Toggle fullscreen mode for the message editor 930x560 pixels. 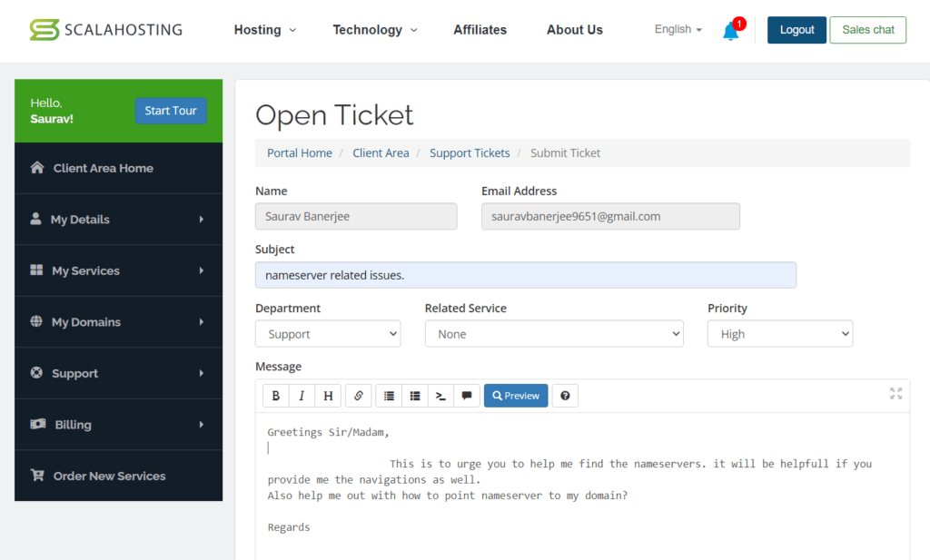(895, 394)
